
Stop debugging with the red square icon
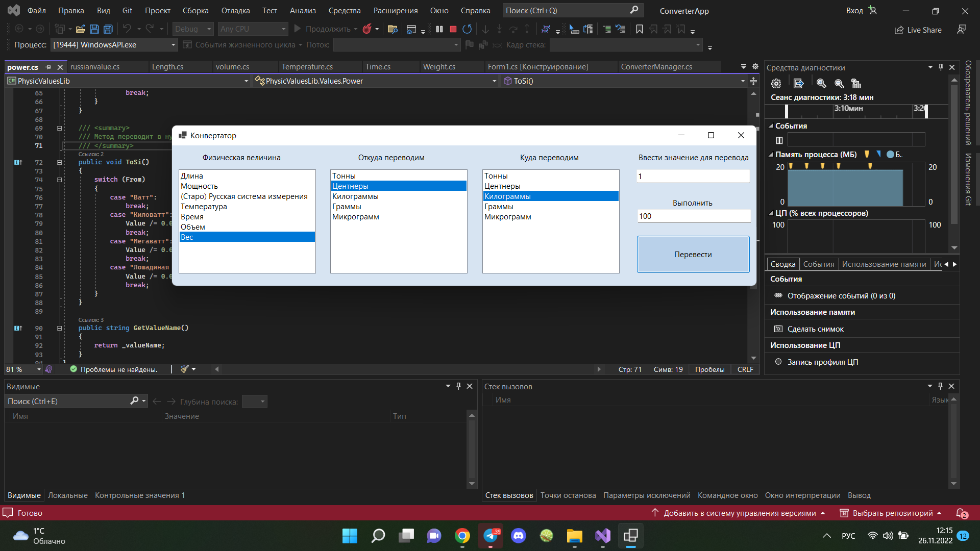(x=452, y=29)
